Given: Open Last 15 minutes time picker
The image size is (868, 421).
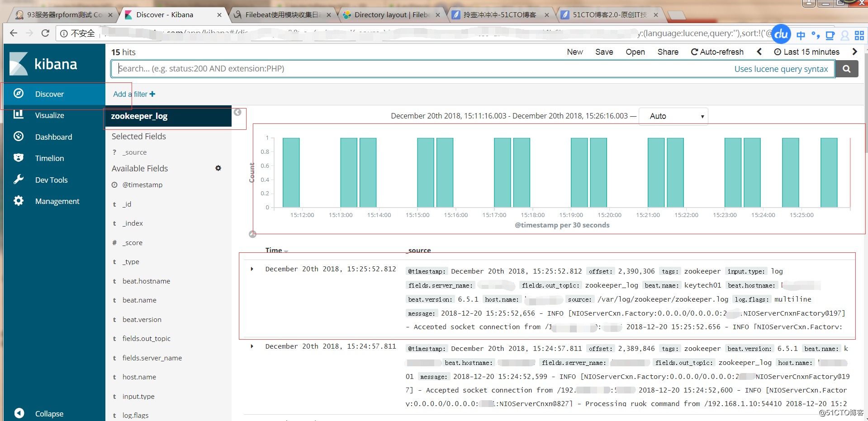Looking at the screenshot, I should pos(806,52).
